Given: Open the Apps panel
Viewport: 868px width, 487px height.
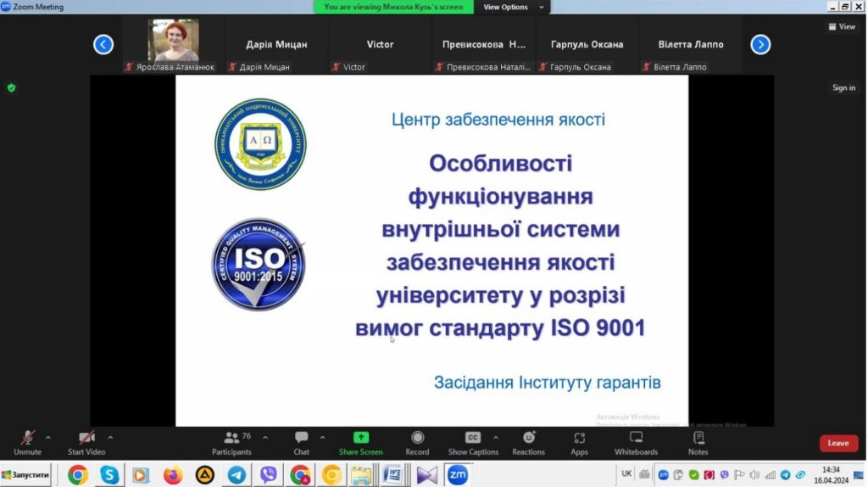Looking at the screenshot, I should (579, 441).
